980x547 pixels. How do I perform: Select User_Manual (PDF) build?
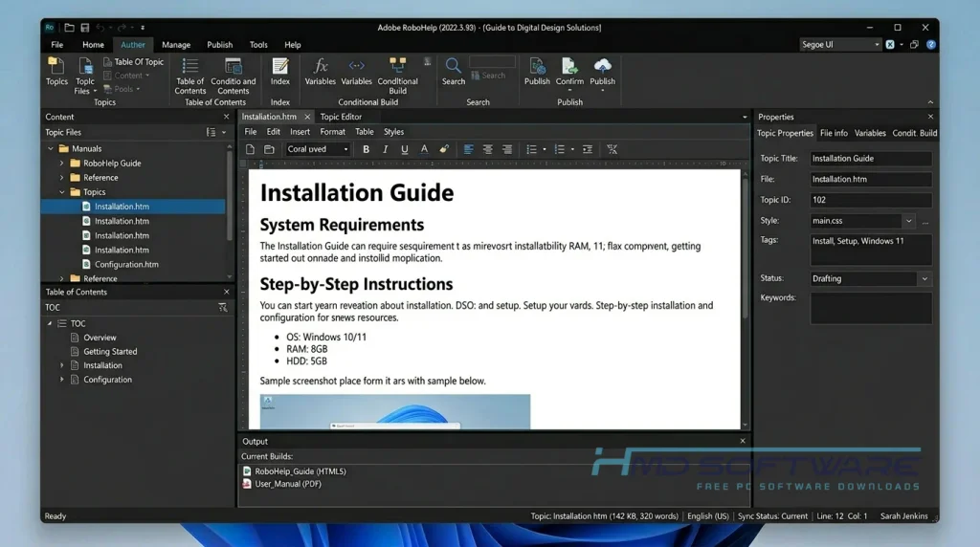click(x=287, y=484)
